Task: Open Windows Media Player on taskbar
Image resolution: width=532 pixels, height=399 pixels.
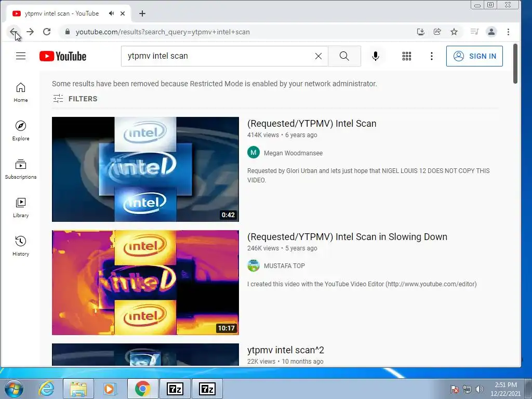Action: click(x=110, y=389)
